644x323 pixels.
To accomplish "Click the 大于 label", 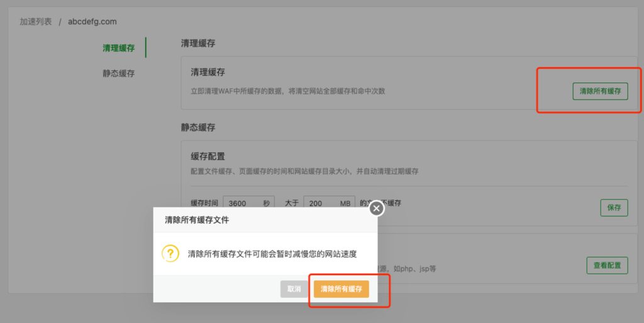I will [x=292, y=203].
